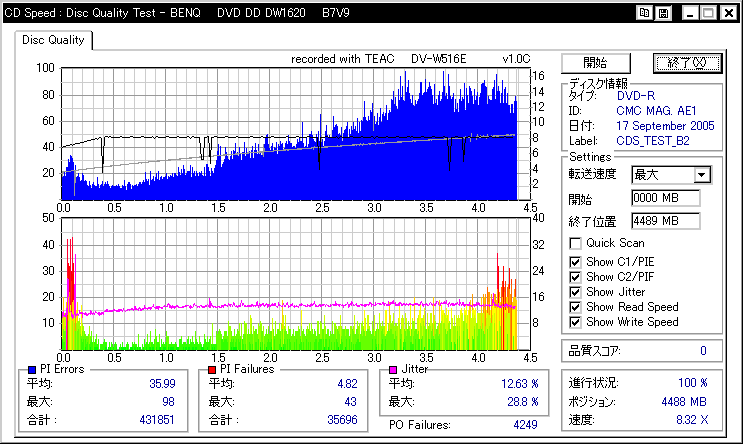Click the magenta Jitter color swatch

coord(393,370)
